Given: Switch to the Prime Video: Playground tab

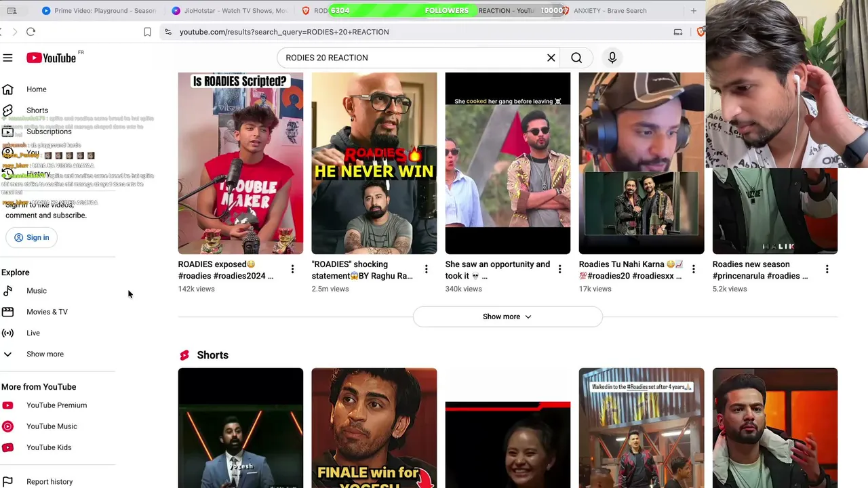Looking at the screenshot, I should point(98,11).
